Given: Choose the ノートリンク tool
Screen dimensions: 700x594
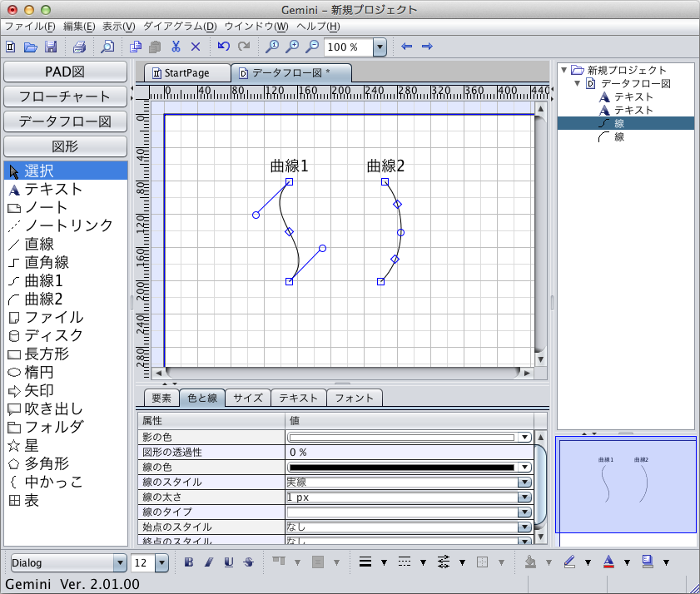Looking at the screenshot, I should click(66, 225).
